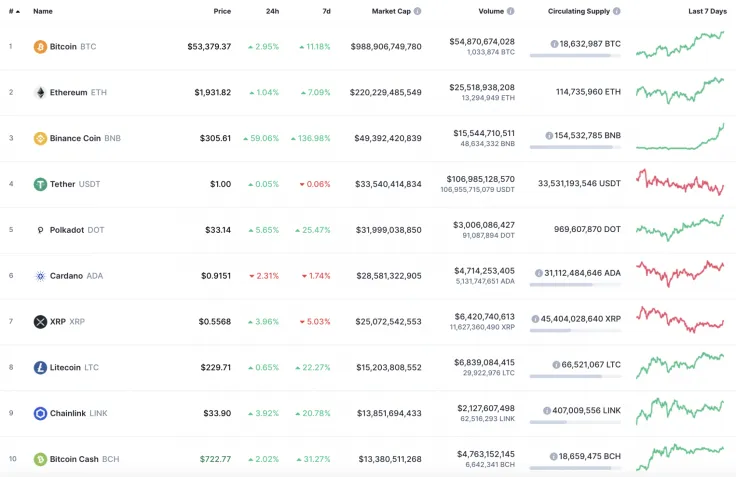Click Bitcoin circulating supply progress bar
Screen dimensions: 736x477
[x=575, y=55]
